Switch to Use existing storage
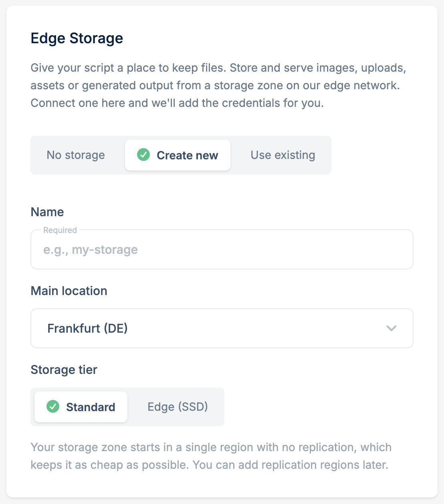 point(283,155)
